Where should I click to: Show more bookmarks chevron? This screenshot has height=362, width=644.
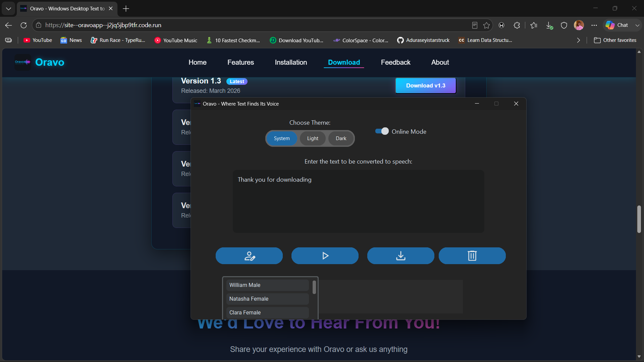pos(579,40)
